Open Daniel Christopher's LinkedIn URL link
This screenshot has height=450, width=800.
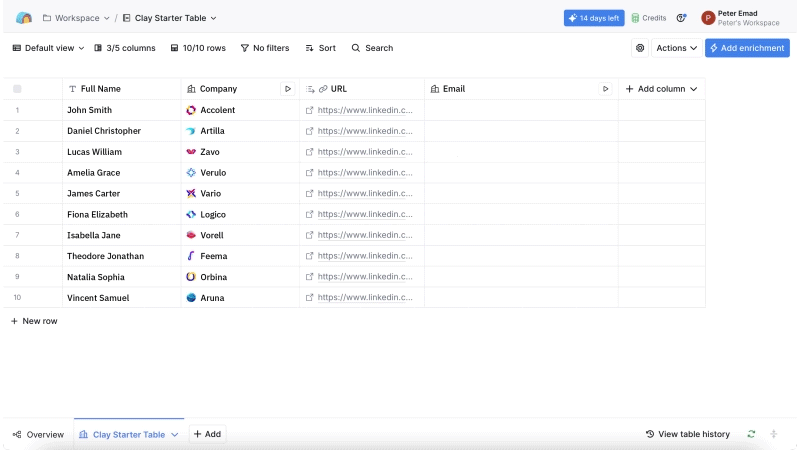365,131
